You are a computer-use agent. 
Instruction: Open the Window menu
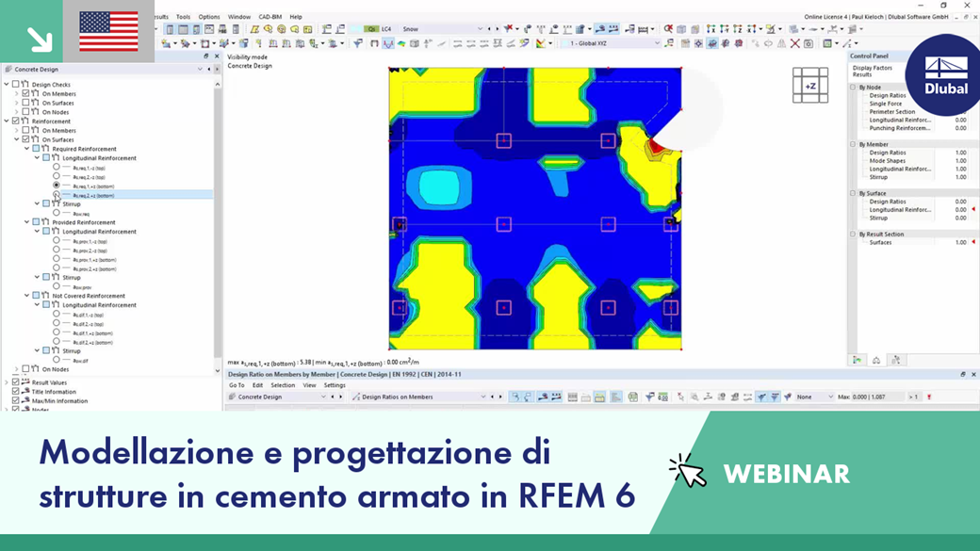coord(238,17)
